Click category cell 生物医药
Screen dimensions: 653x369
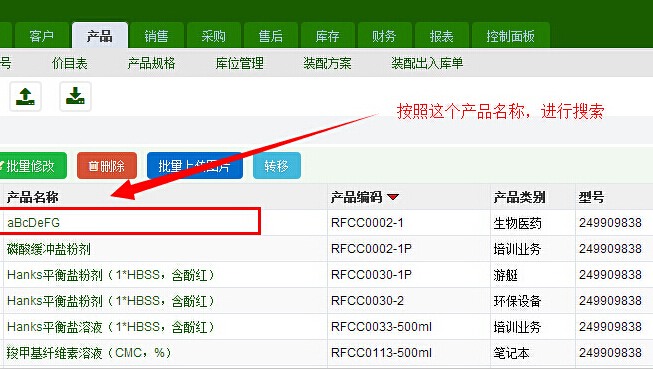(518, 223)
